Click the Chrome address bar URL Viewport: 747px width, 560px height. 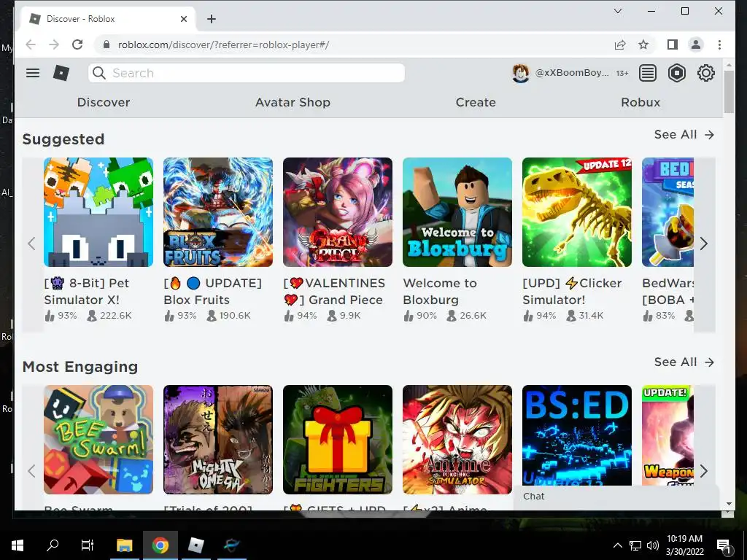coord(223,44)
